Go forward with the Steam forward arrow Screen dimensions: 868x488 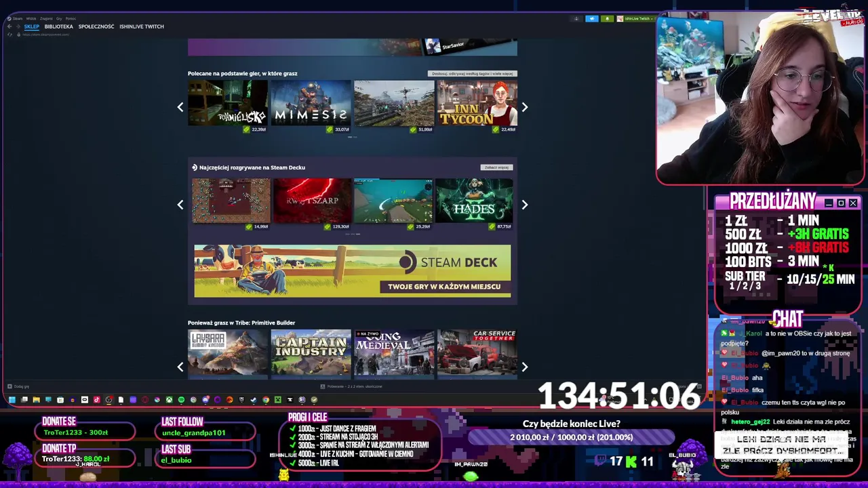18,26
